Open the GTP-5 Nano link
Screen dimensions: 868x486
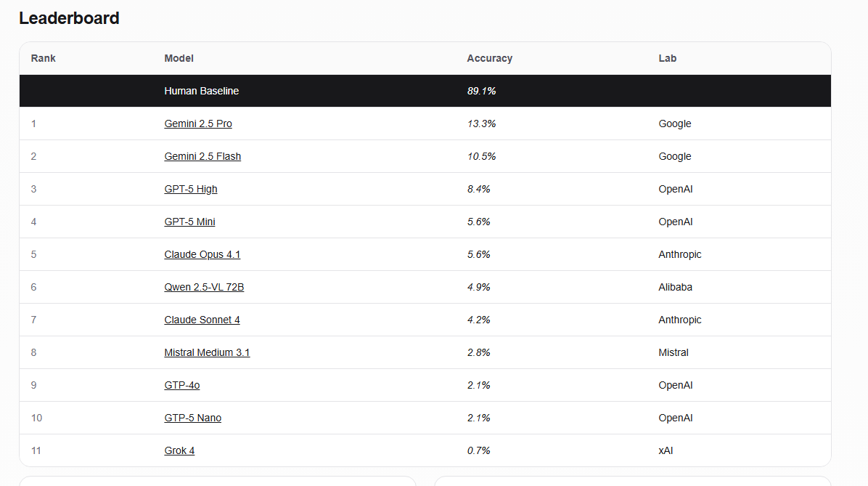193,418
